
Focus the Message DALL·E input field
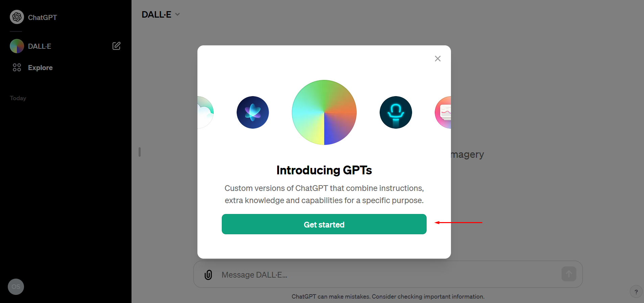click(x=388, y=275)
